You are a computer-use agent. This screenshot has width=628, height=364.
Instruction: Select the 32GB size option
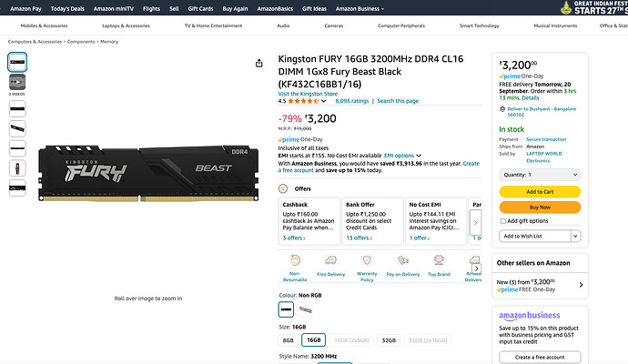[389, 340]
